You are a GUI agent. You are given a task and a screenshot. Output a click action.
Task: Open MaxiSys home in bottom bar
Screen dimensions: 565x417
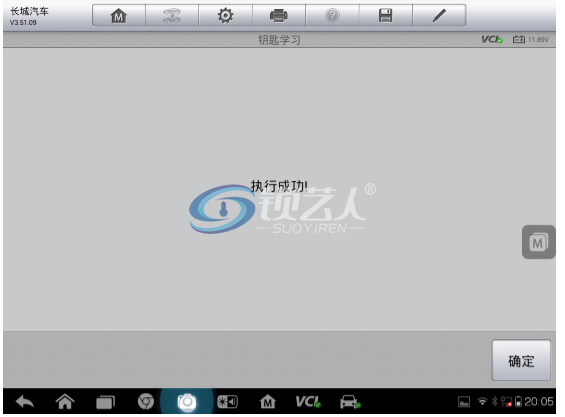267,401
